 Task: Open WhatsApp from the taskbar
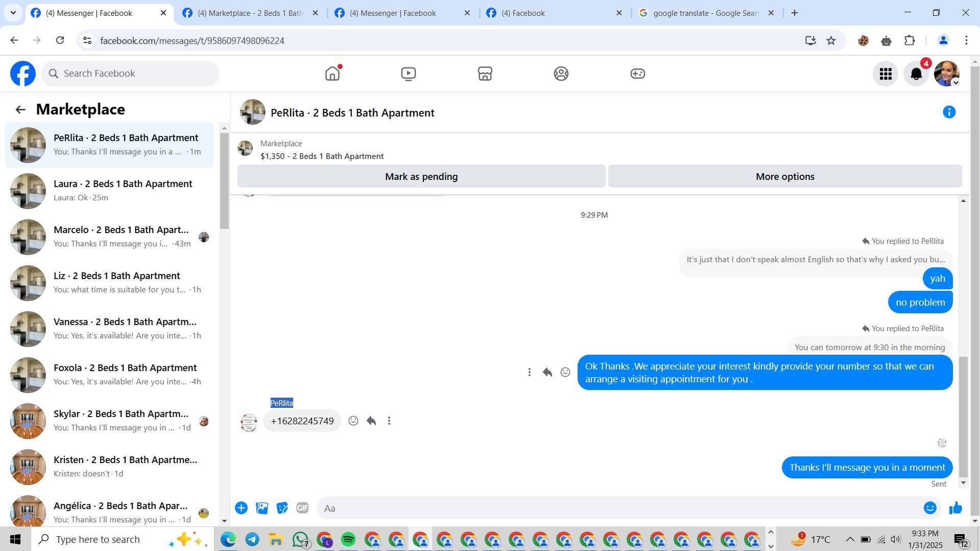[x=300, y=539]
